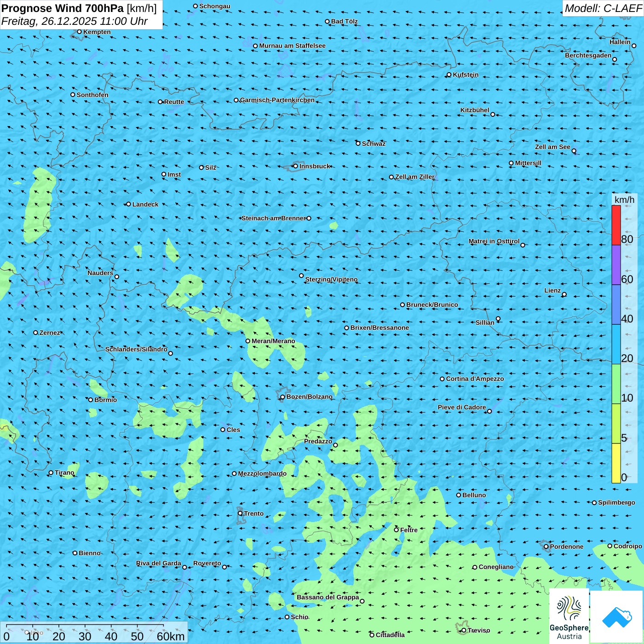The width and height of the screenshot is (644, 644).
Task: Click the 'Schlanders/Silandro' label
Action: click(x=136, y=349)
